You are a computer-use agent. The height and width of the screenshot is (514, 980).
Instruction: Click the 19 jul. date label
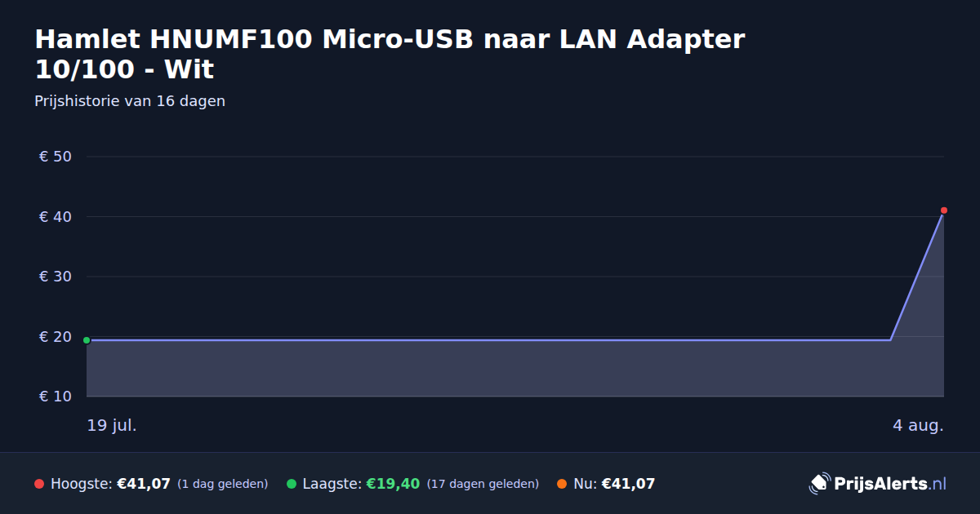[x=112, y=425]
